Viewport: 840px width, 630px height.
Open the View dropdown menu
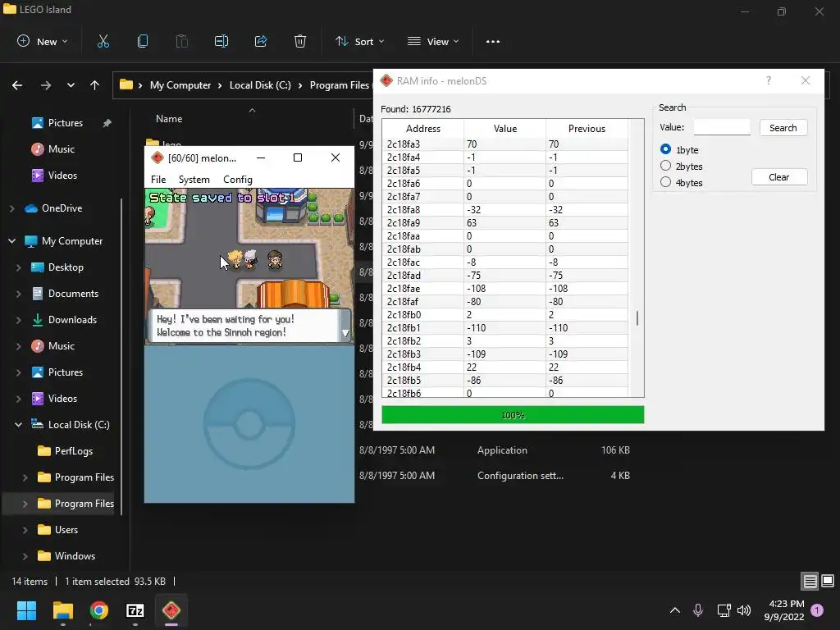pos(433,41)
